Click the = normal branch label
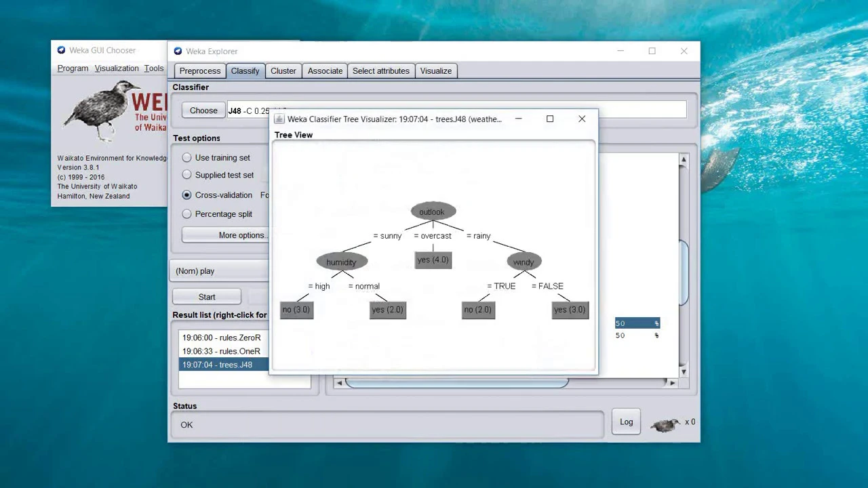The width and height of the screenshot is (868, 488). coord(364,286)
